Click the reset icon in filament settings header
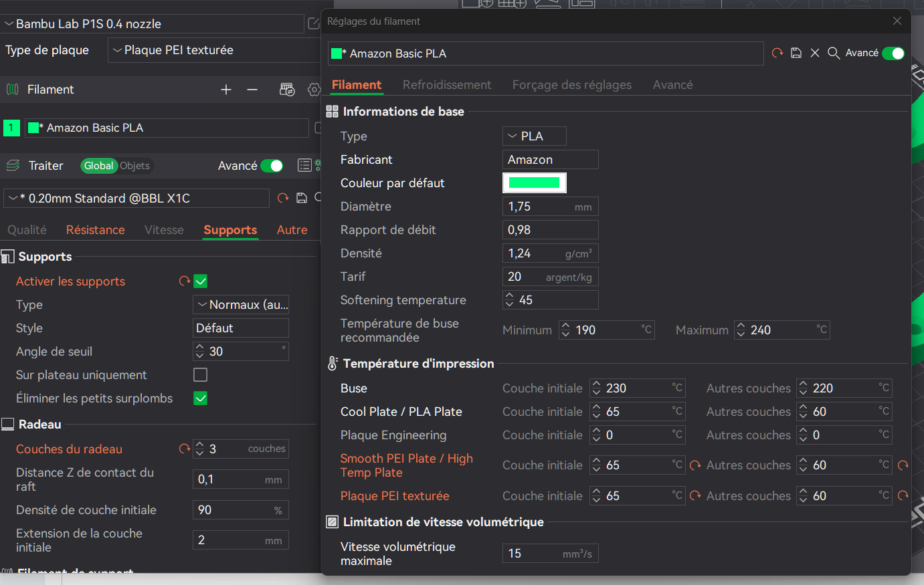Screen dimensions: 924x585 777,53
